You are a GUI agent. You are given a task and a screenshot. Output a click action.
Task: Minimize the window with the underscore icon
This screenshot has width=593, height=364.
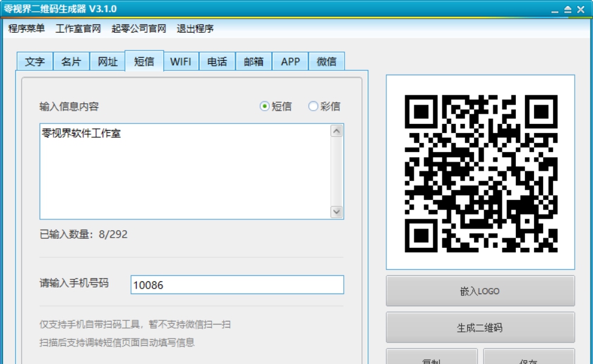pos(555,10)
